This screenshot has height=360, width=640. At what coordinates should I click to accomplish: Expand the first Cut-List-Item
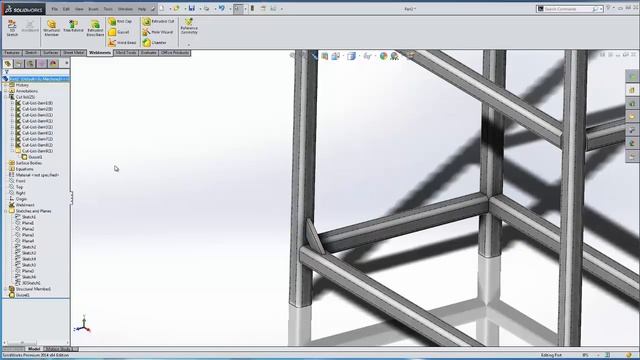12,103
